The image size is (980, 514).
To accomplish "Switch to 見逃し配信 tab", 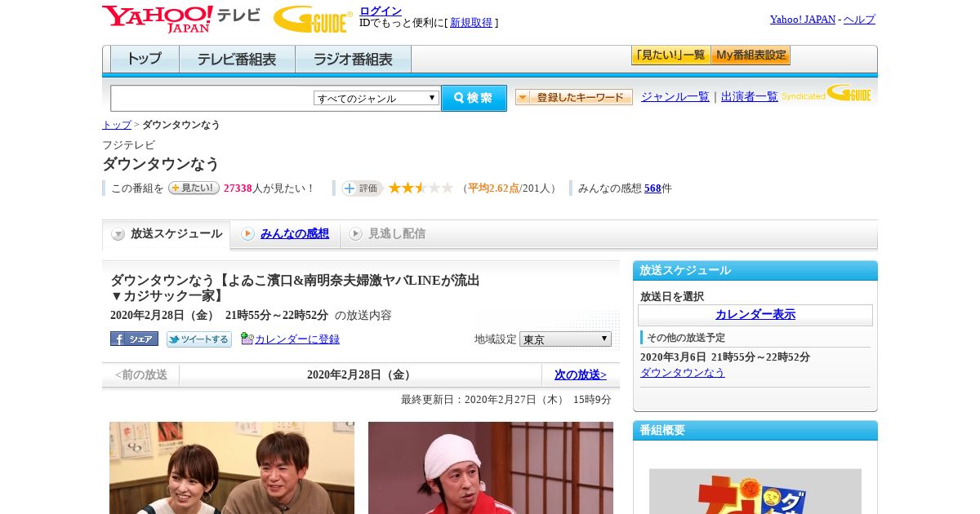I will pyautogui.click(x=387, y=234).
